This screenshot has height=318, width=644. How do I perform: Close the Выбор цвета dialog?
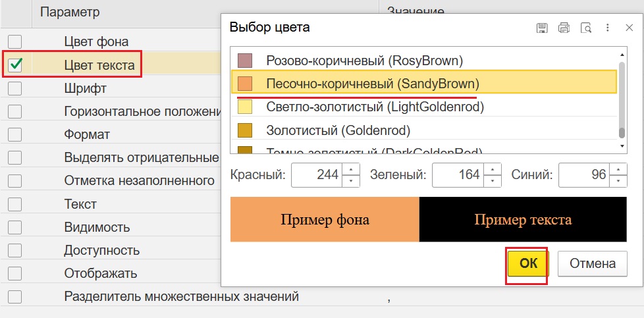point(629,28)
